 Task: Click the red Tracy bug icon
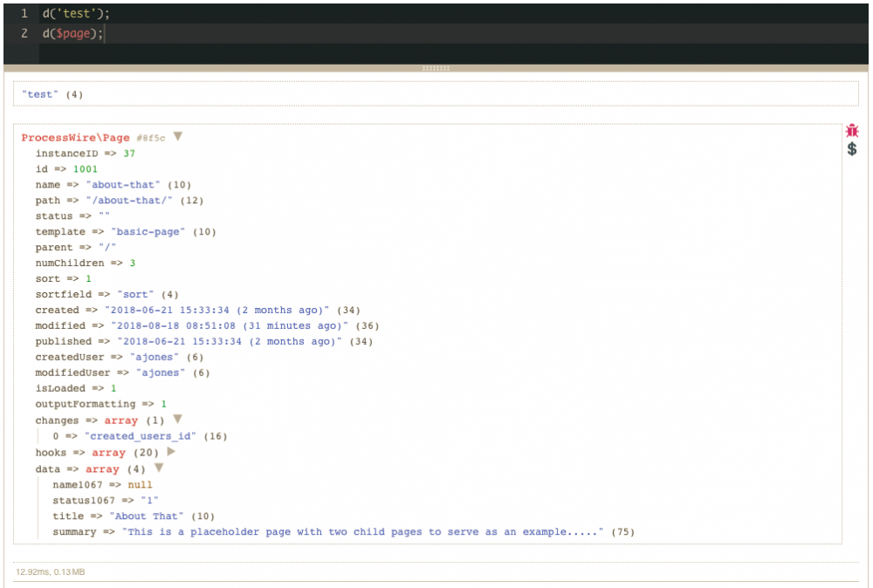pos(851,130)
